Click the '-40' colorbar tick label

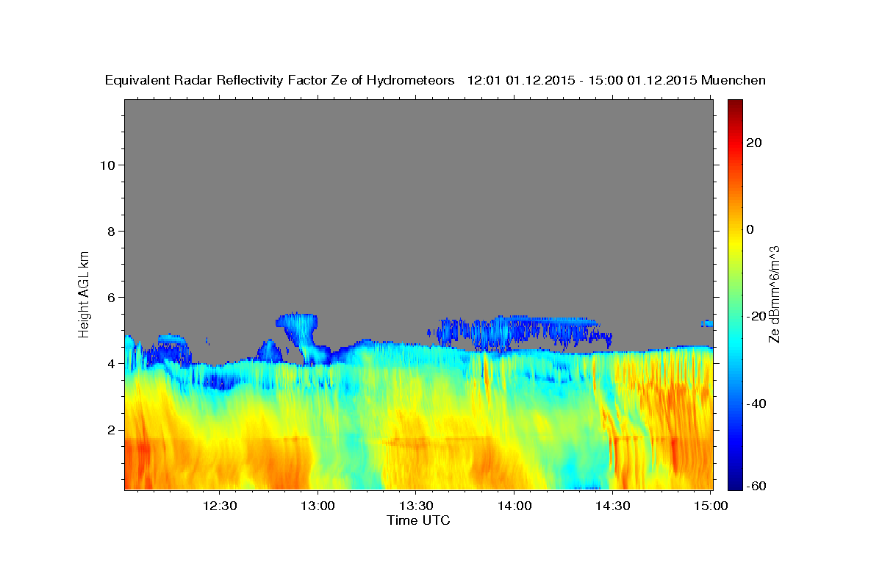756,403
